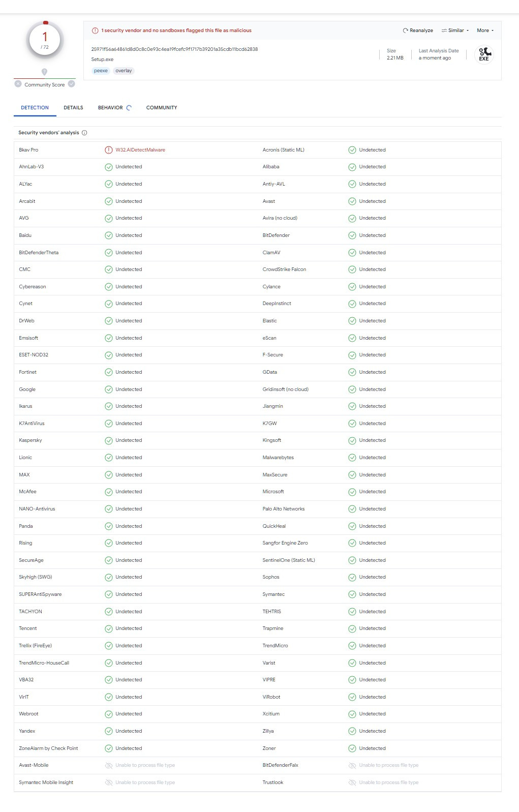The height and width of the screenshot is (812, 519).
Task: Click the unable-to-process icon for Avast-Mobile
Action: (108, 765)
